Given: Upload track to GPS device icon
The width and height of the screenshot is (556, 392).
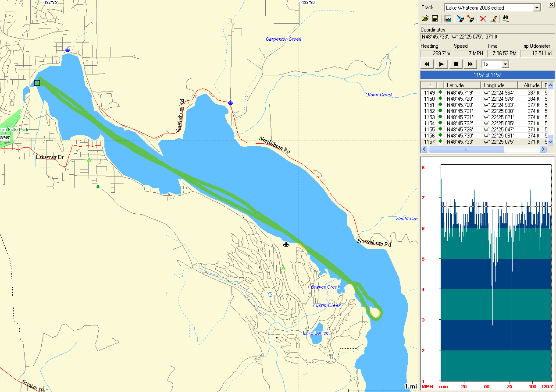Looking at the screenshot, I should click(x=470, y=19).
